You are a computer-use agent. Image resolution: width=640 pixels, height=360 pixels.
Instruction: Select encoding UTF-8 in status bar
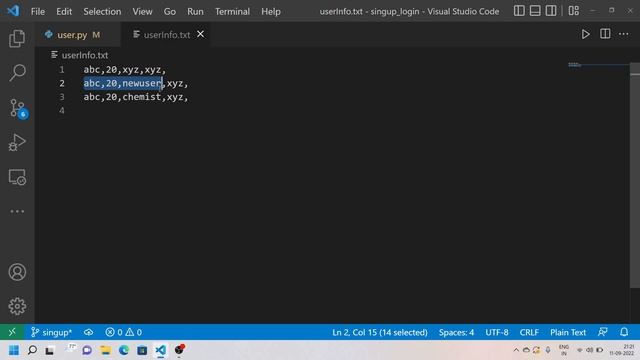coord(497,332)
